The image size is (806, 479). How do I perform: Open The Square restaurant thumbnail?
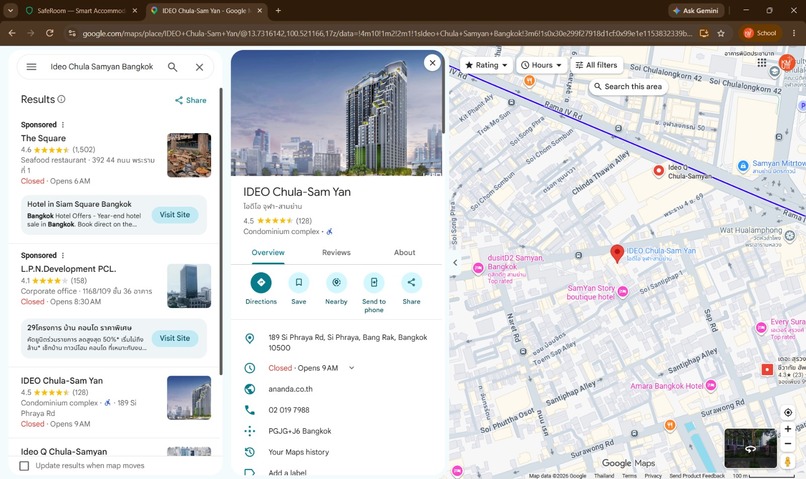(x=189, y=155)
